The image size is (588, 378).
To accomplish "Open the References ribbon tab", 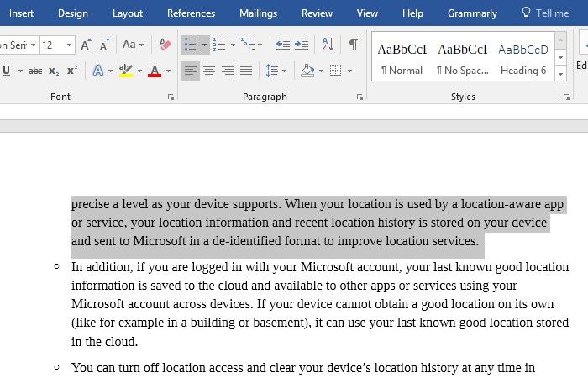I will point(191,13).
